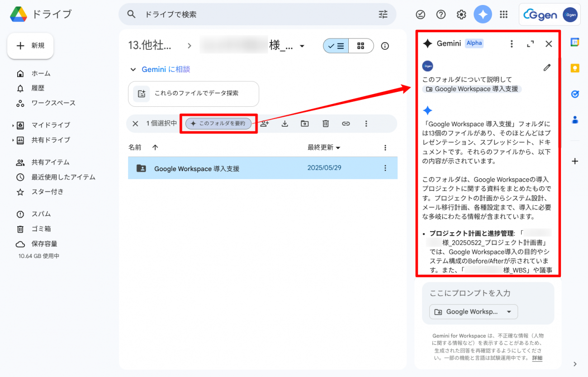Expand マイドライブ tree

coord(13,125)
